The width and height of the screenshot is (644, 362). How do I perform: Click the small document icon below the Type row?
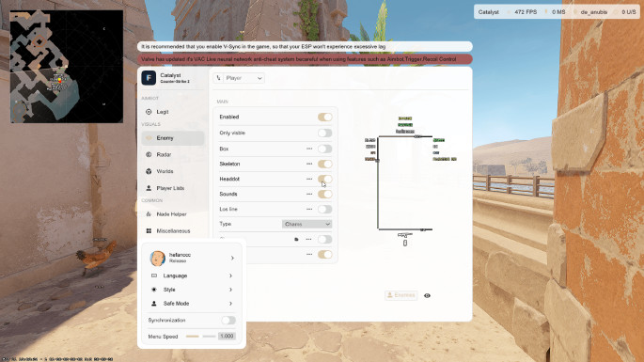pos(296,239)
